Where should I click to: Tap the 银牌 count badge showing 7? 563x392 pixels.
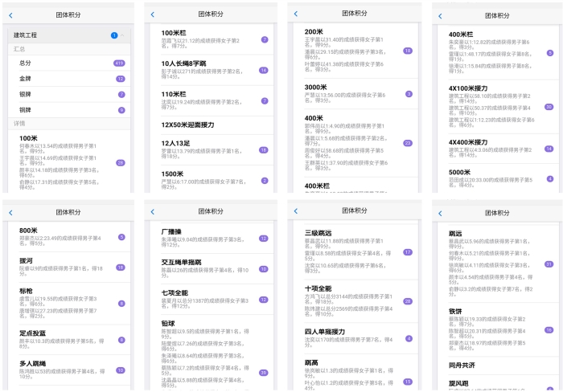(x=121, y=94)
